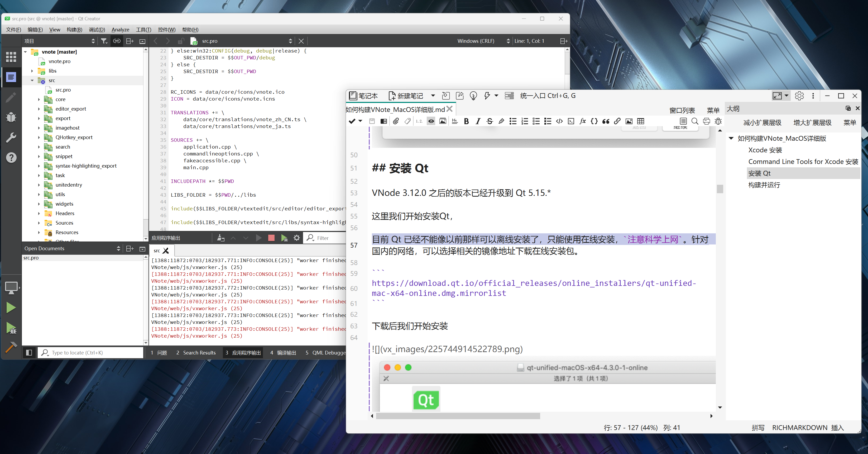Screen dimensions: 868x454
Task: Expand the libs folder in project tree
Action: pos(32,71)
